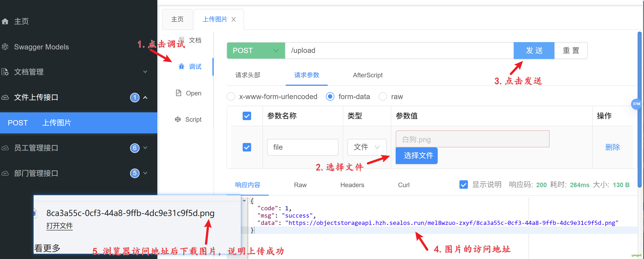Screen dimensions: 644x259
Task: Click the 文档 side menu item
Action: point(195,40)
